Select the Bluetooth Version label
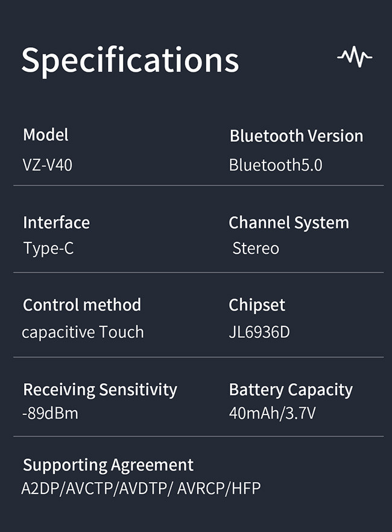The image size is (392, 532). tap(296, 136)
